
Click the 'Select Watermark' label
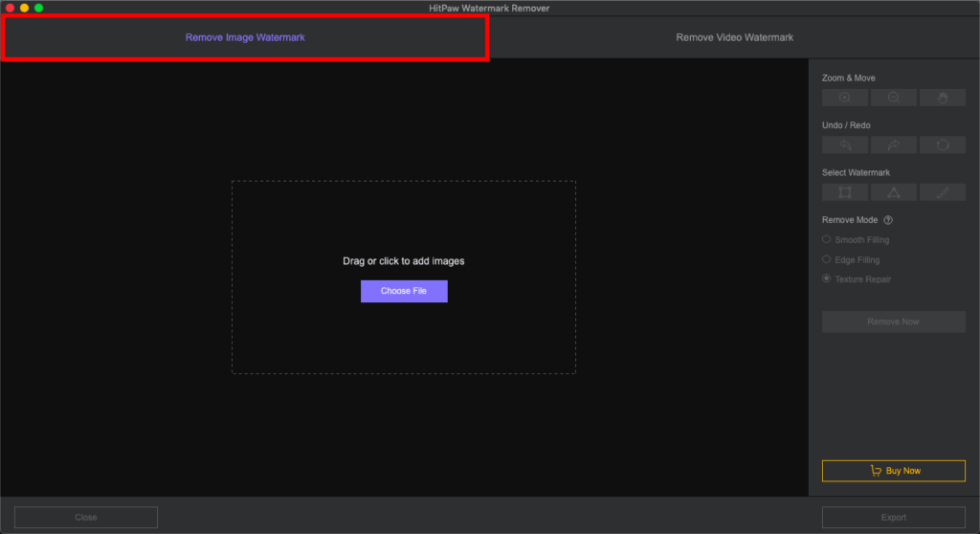pyautogui.click(x=856, y=172)
